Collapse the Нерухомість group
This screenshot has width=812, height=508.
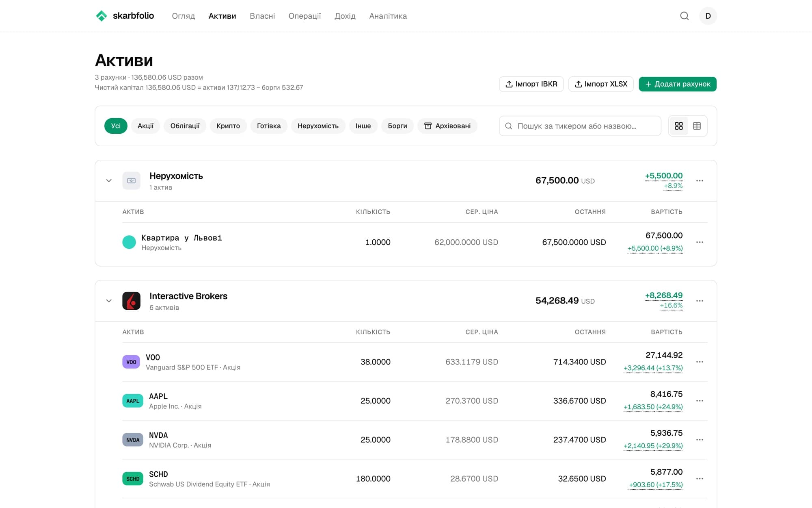tap(109, 180)
